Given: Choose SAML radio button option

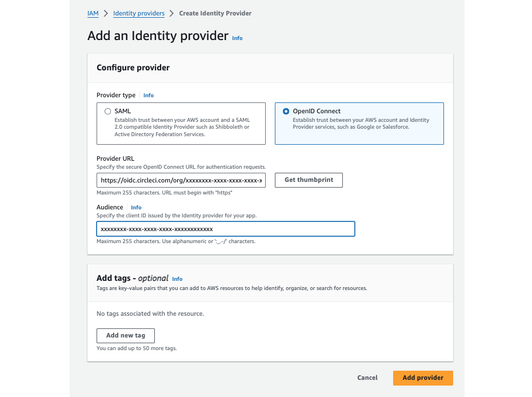Looking at the screenshot, I should (107, 111).
